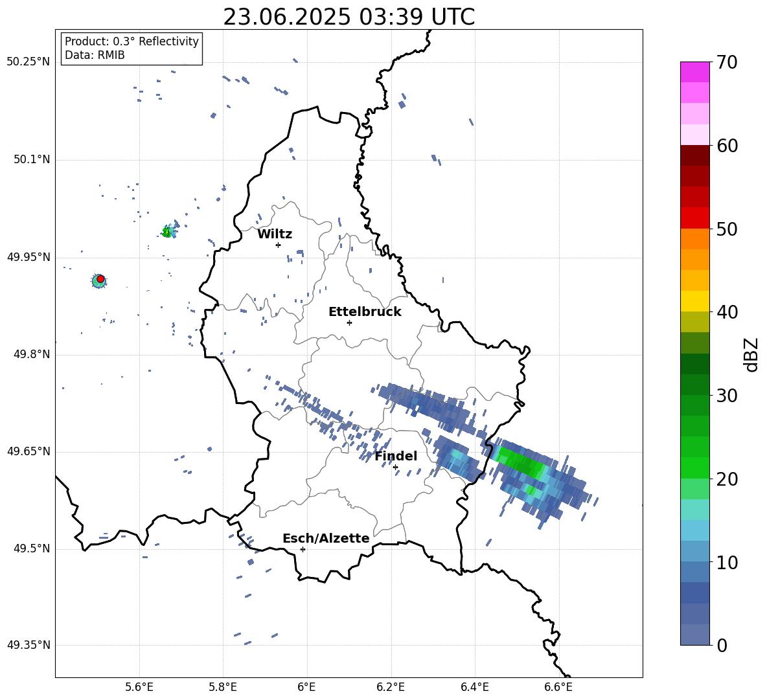Click the "Data: RMIB" legend line
Image resolution: width=767 pixels, height=700 pixels.
pyautogui.click(x=95, y=55)
